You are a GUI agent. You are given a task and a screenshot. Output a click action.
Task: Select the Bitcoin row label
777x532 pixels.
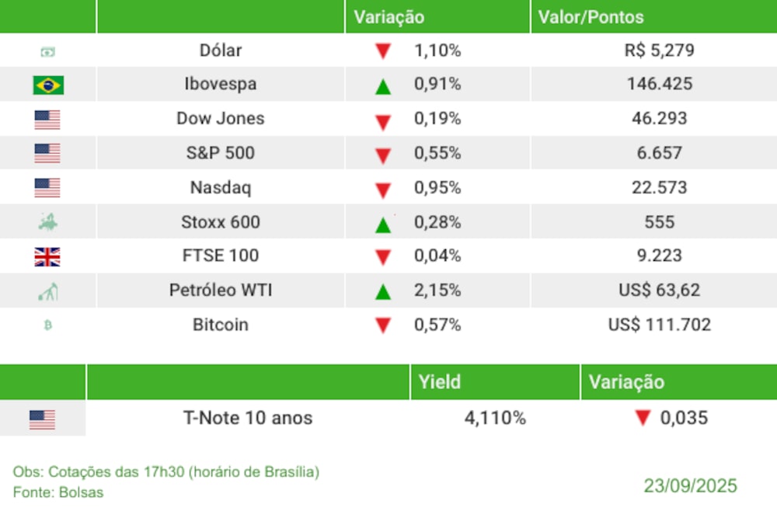[221, 325]
